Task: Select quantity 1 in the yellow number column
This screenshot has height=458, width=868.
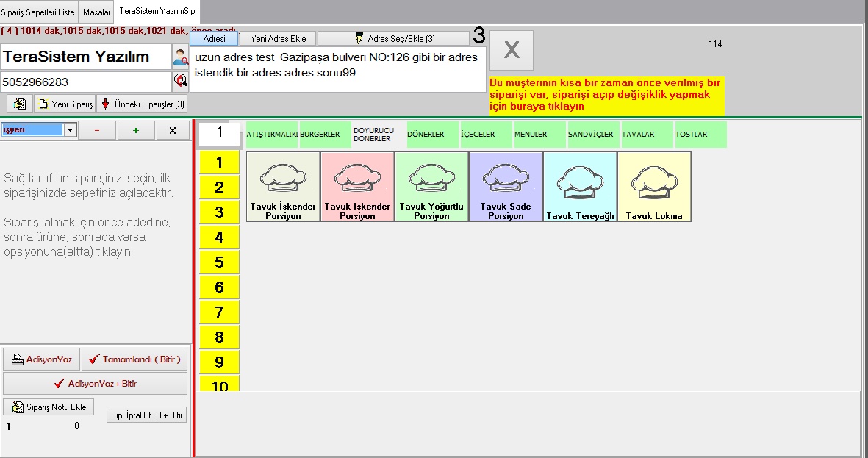Action: click(x=219, y=162)
